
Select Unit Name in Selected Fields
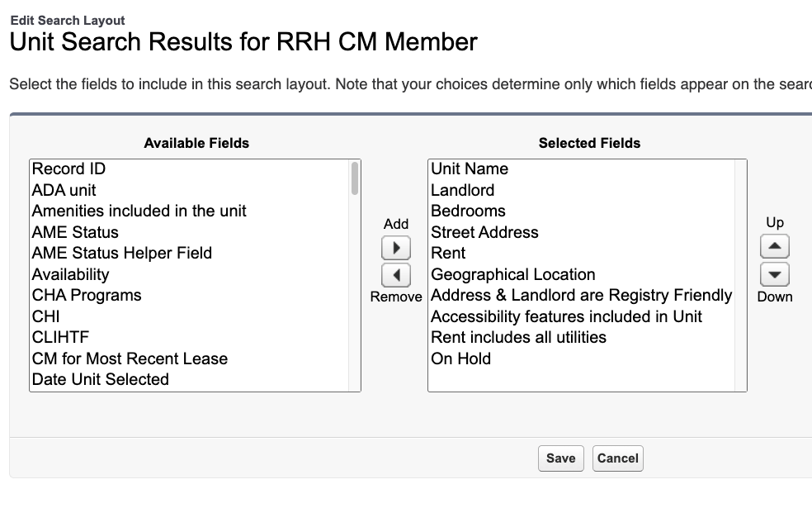(470, 169)
